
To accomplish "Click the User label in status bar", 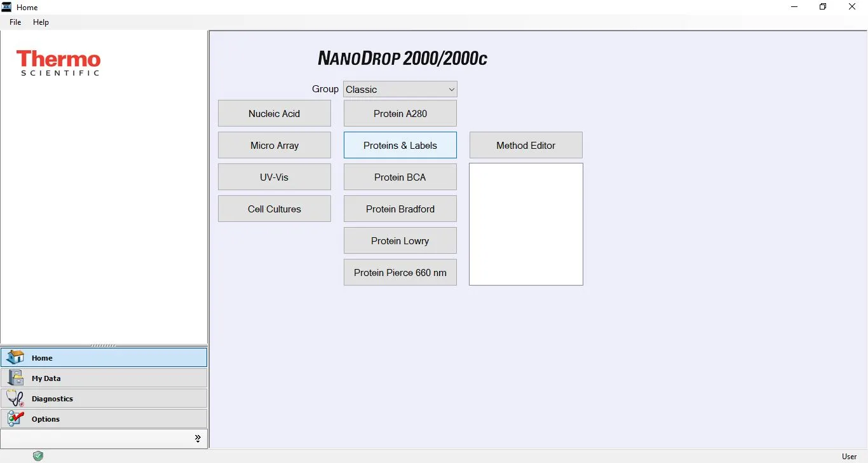I will point(849,456).
